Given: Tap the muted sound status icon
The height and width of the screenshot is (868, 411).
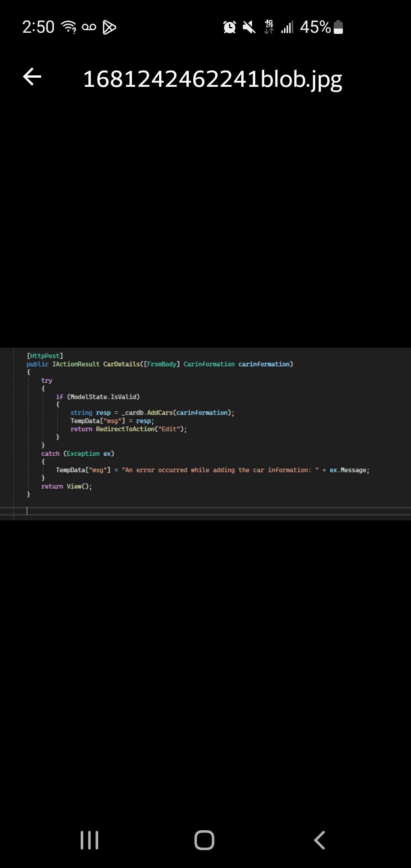Looking at the screenshot, I should point(249,27).
